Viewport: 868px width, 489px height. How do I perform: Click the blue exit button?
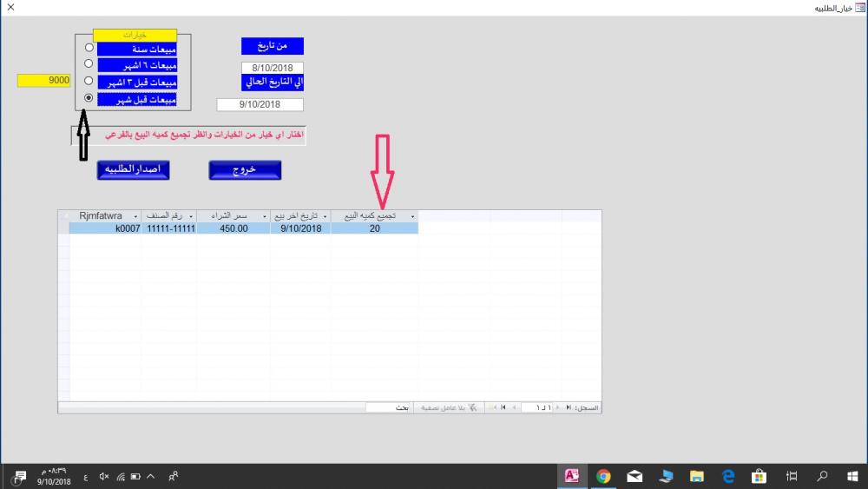246,170
